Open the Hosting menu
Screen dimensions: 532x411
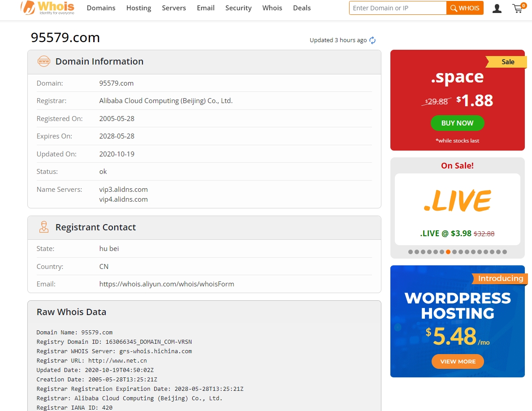(138, 8)
